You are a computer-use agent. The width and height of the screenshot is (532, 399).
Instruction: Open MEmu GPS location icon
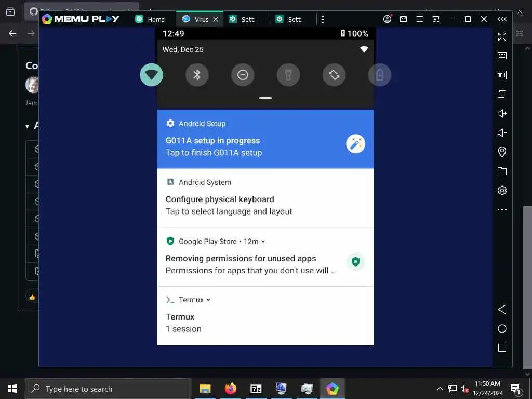[502, 152]
